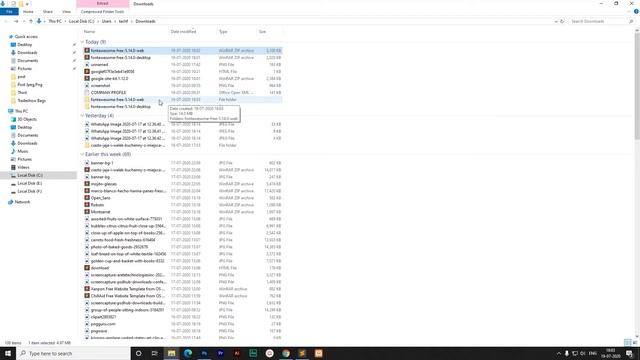Click the taskbar search box

coord(73,353)
